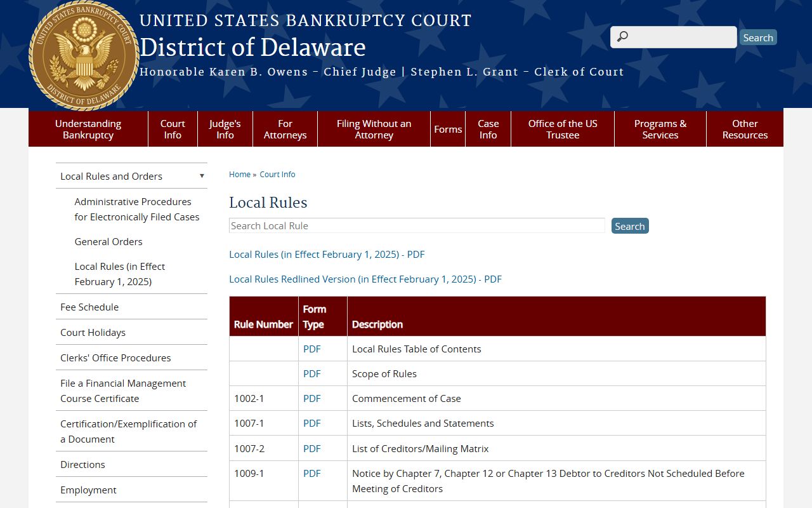Open PDF for rule 1002-1
This screenshot has width=812, height=508.
312,398
